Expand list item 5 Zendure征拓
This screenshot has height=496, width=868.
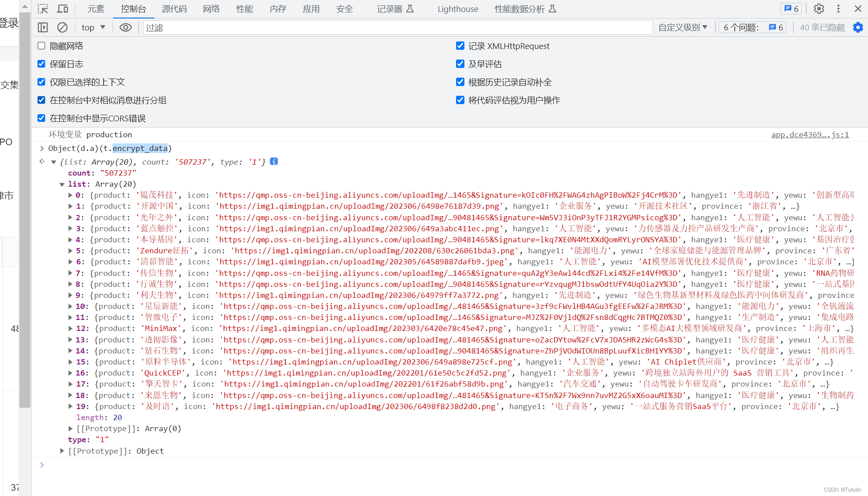[x=70, y=251]
